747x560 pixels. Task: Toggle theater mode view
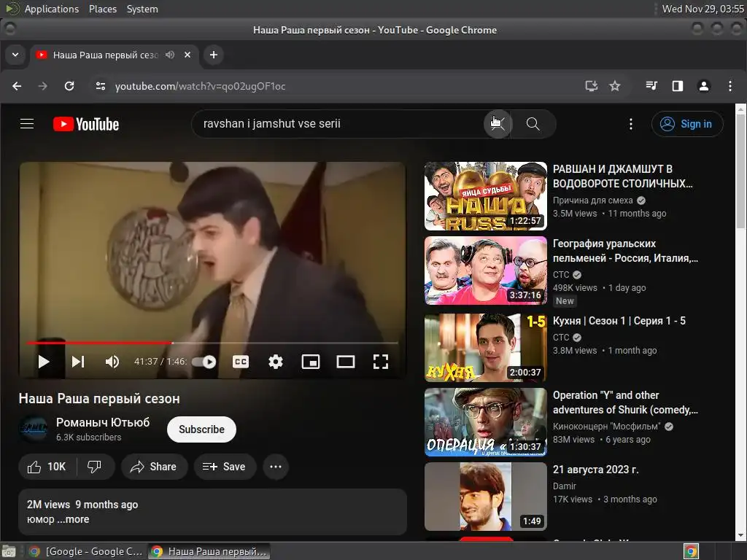(x=345, y=362)
